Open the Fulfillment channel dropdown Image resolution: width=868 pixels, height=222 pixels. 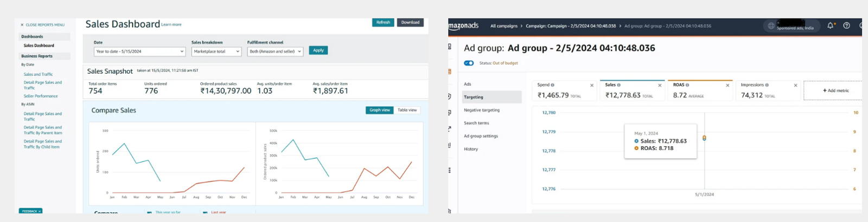coord(275,51)
